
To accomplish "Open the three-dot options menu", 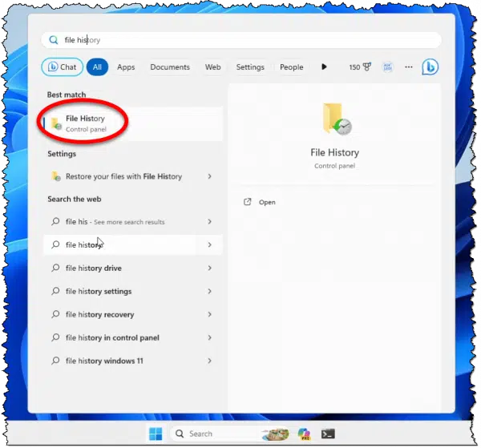I will [409, 67].
